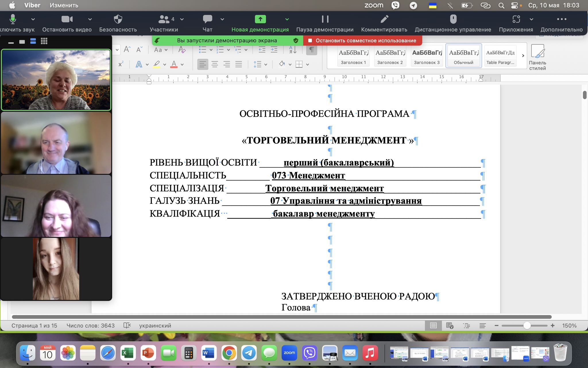Image resolution: width=588 pixels, height=368 pixels.
Task: Pause the screen share
Action: 325,23
